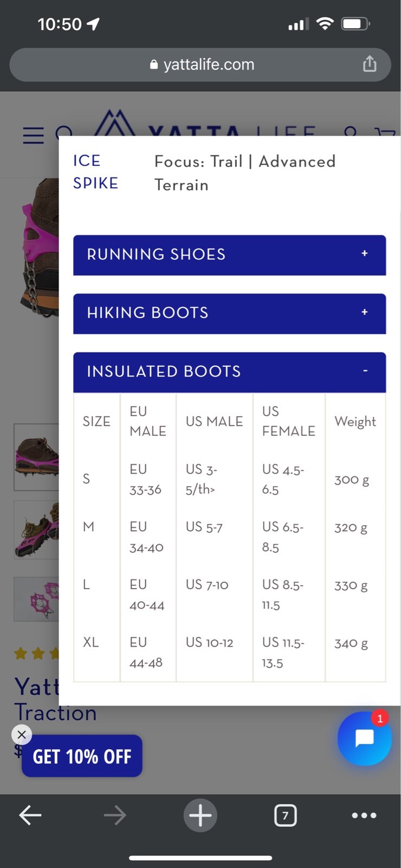Collapse the Insulated Boots size section

coord(230,372)
